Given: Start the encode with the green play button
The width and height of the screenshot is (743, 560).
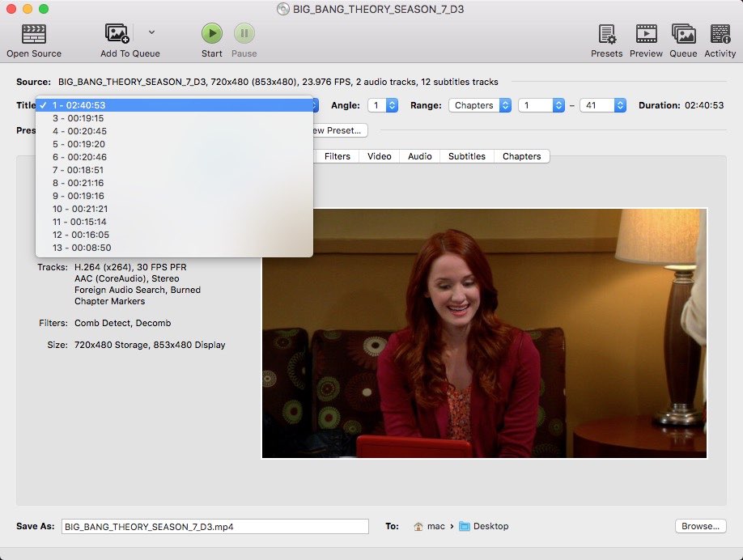Looking at the screenshot, I should pos(212,34).
